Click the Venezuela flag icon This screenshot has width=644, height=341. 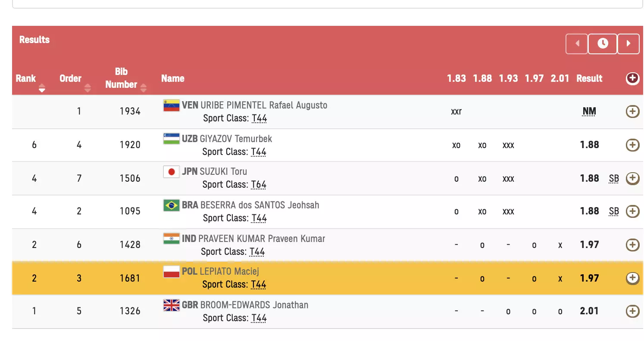[171, 105]
